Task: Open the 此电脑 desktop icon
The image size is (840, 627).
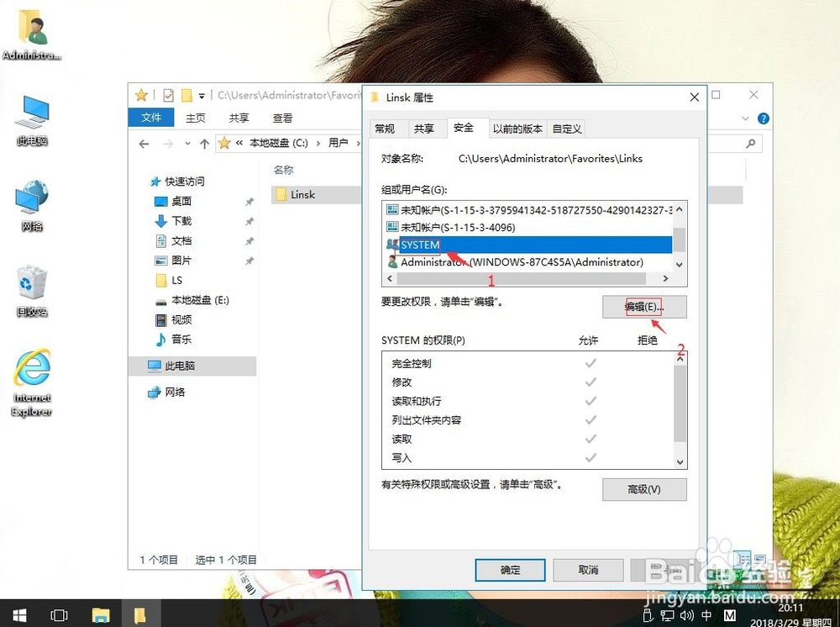Action: (x=32, y=120)
